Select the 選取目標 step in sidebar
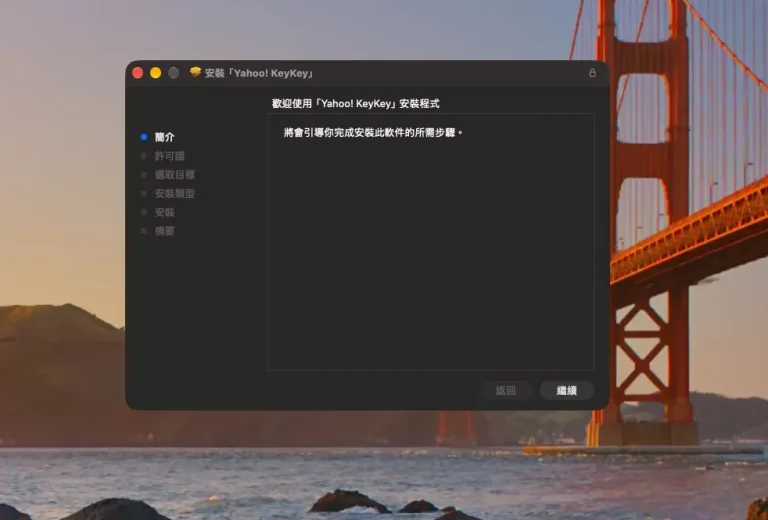 [x=175, y=174]
